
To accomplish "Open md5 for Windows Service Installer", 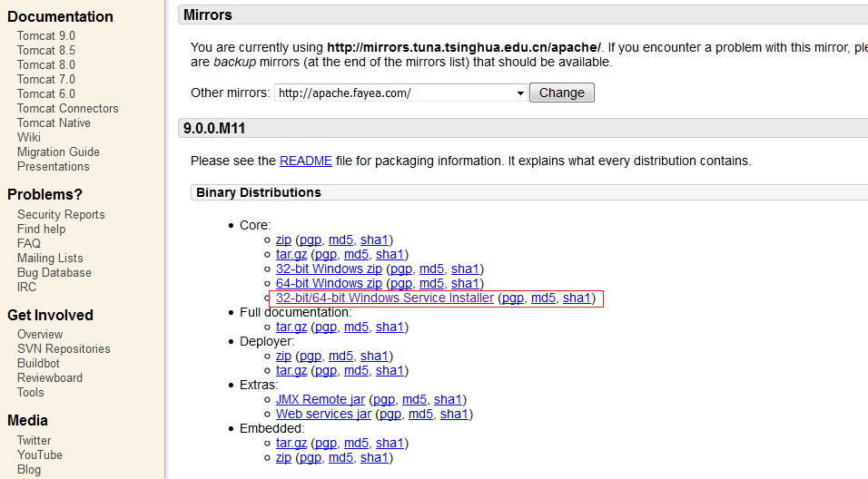I will tap(543, 298).
